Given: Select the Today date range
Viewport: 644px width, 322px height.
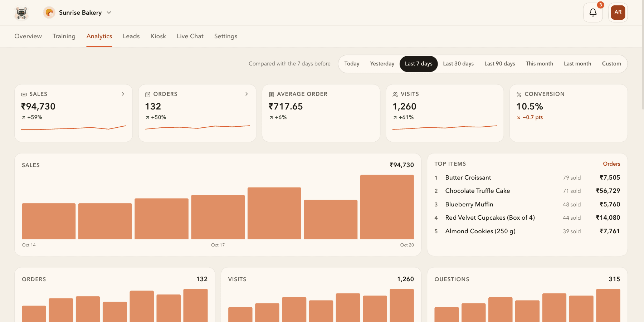Looking at the screenshot, I should [x=352, y=64].
